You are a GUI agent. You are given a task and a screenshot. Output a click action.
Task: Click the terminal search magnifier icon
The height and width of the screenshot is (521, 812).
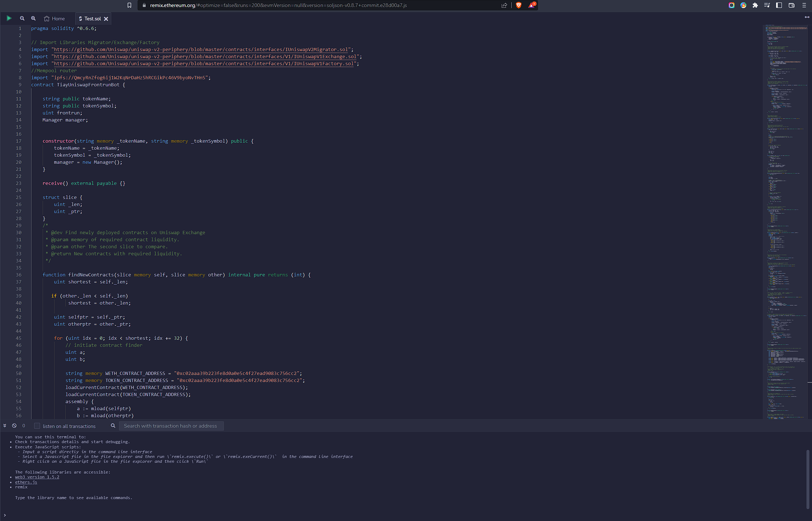point(113,426)
